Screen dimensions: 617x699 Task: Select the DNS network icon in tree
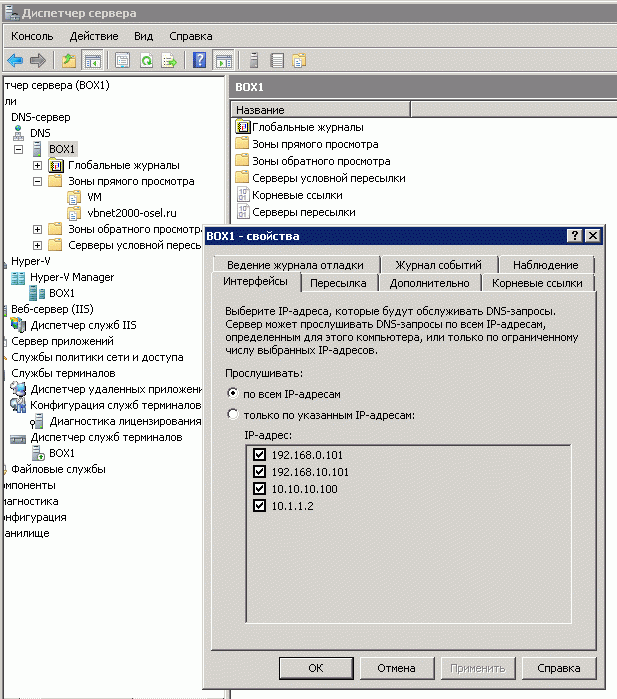(18, 133)
